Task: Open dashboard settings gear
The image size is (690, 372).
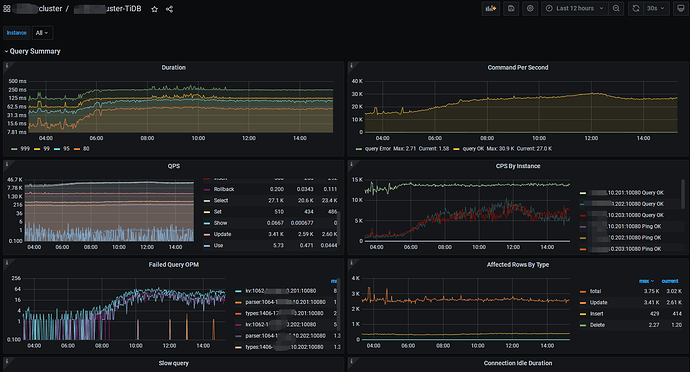Action: [530, 8]
